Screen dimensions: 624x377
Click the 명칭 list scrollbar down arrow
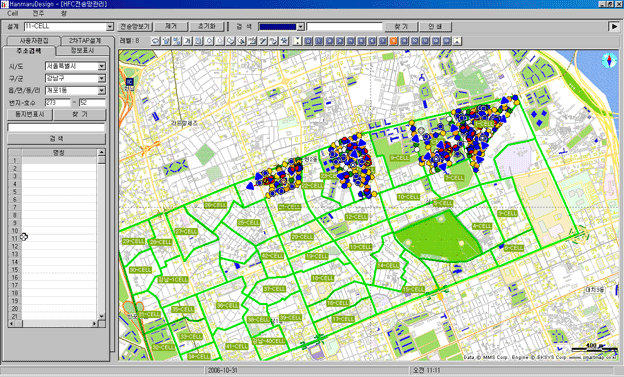click(x=101, y=316)
